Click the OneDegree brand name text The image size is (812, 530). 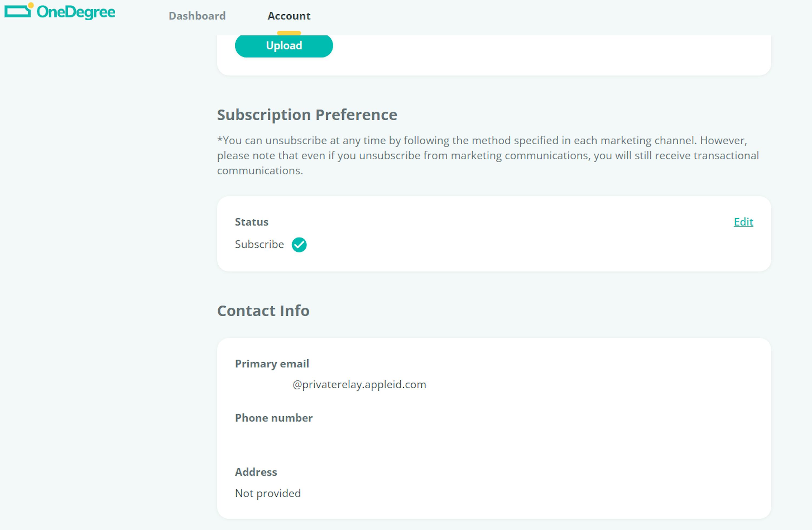click(x=76, y=12)
